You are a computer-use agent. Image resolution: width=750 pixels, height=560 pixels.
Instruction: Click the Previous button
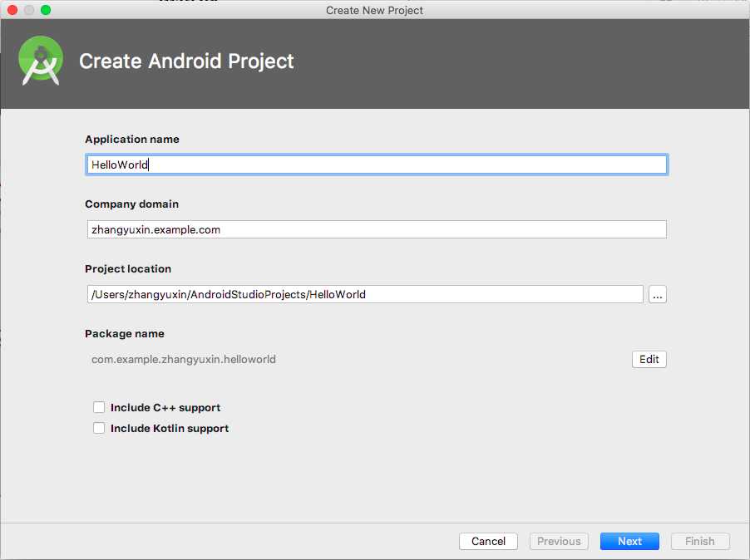coord(559,542)
